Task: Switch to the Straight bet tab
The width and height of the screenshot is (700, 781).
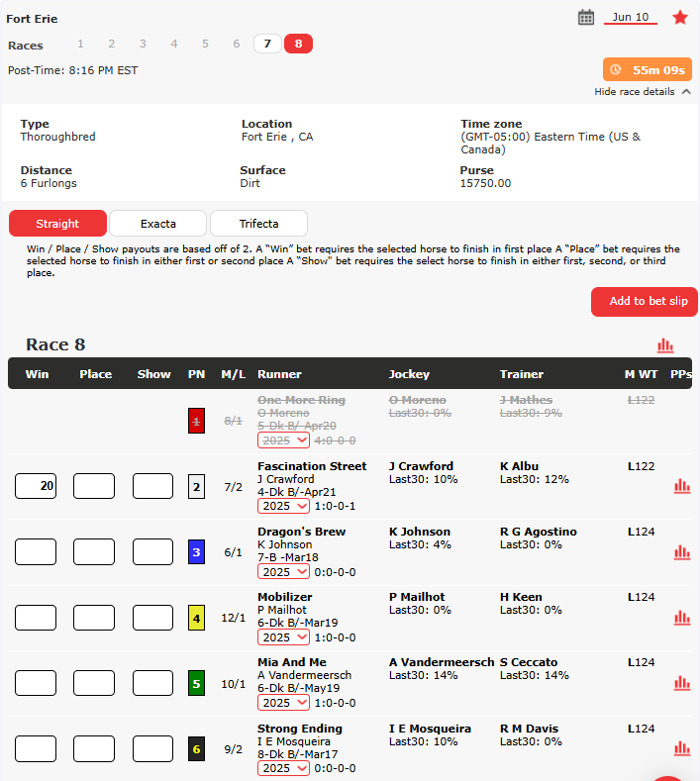Action: click(57, 223)
